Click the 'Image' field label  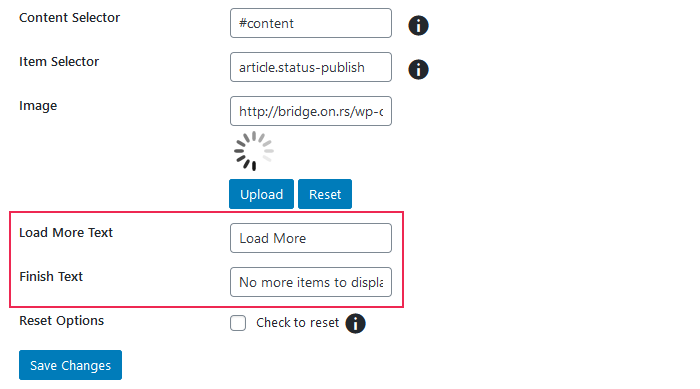coord(38,106)
